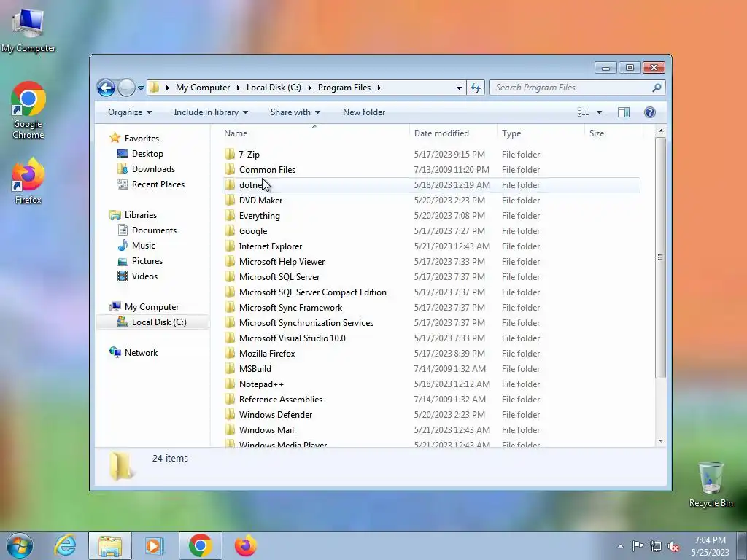Click 'Reference Assemblies' folder name

[x=281, y=400]
